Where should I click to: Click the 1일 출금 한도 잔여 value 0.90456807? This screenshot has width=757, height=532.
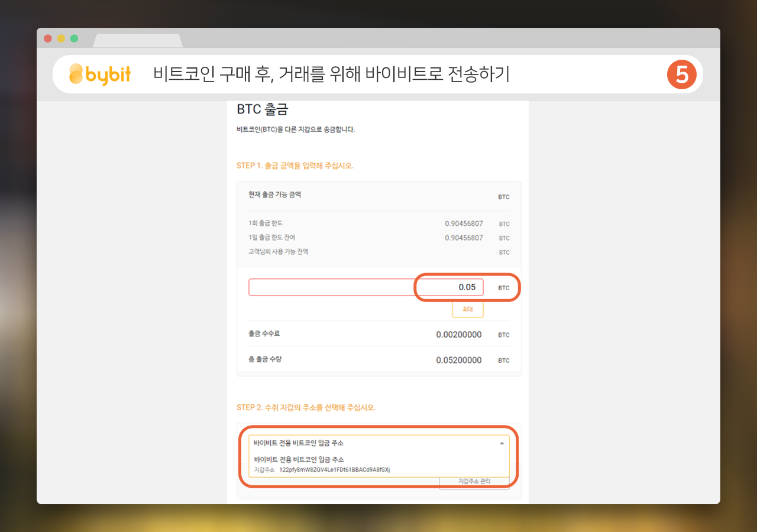pyautogui.click(x=464, y=238)
